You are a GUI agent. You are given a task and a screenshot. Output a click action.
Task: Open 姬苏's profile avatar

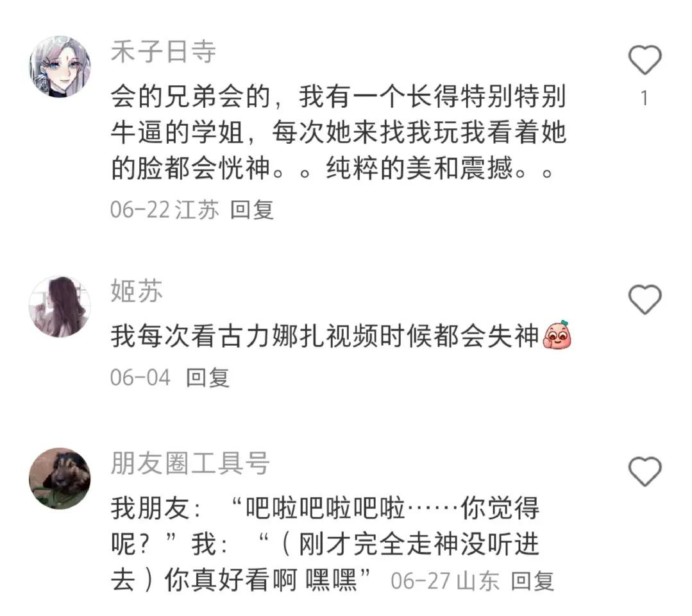coord(60,307)
